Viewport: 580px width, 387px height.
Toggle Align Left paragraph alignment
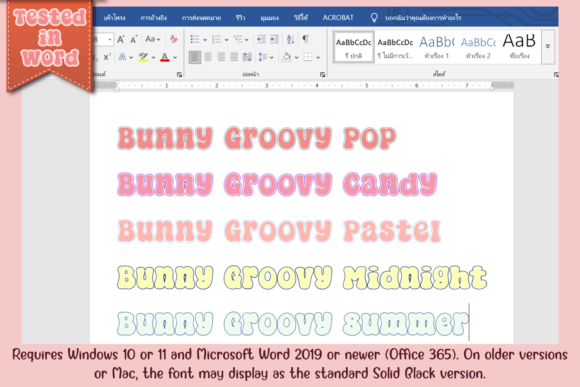tap(195, 57)
